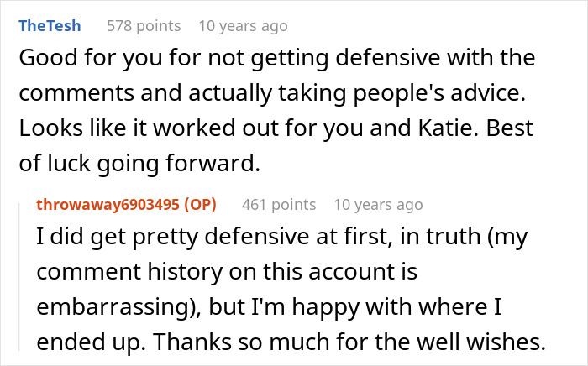This screenshot has width=588, height=366.
Task: Click the 461 points score
Action: coord(279,204)
